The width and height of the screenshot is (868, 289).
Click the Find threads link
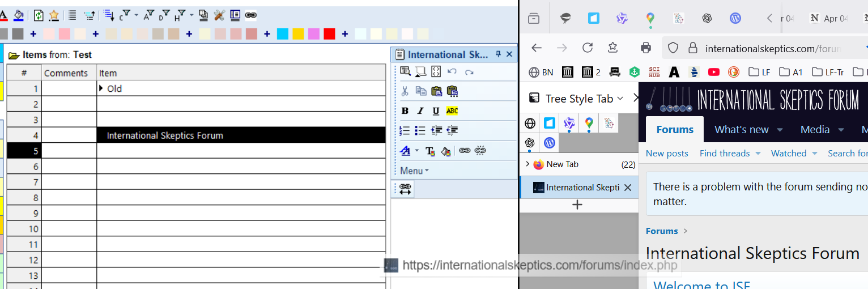point(724,154)
